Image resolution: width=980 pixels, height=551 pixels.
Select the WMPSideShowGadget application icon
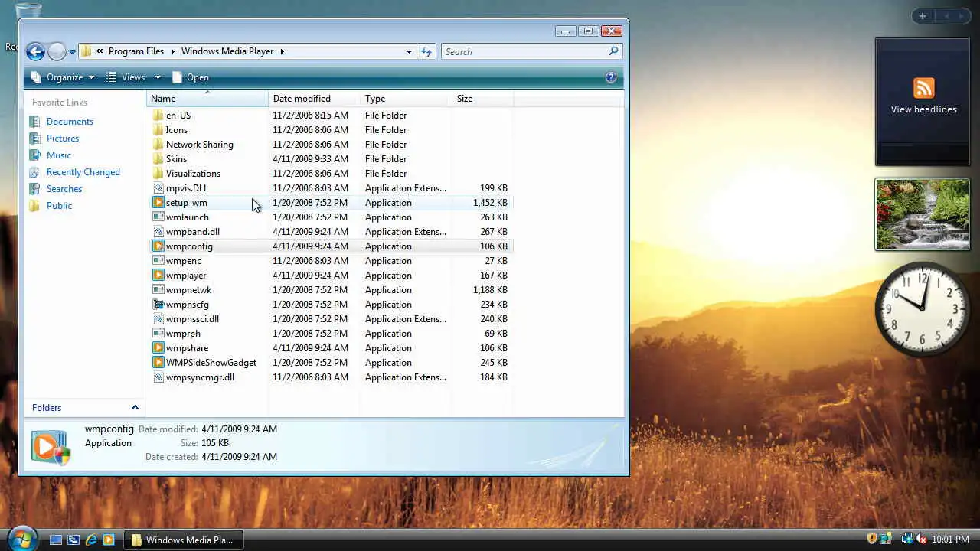pos(158,363)
